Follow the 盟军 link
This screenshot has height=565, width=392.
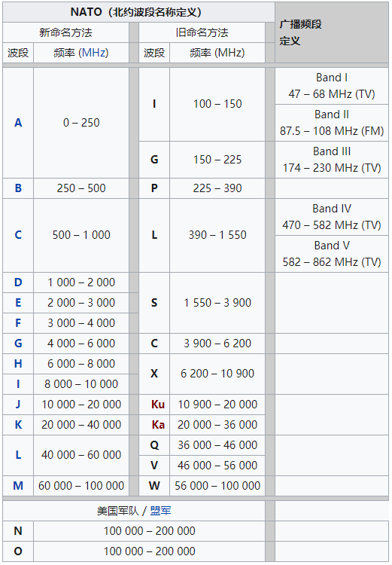coord(160,511)
